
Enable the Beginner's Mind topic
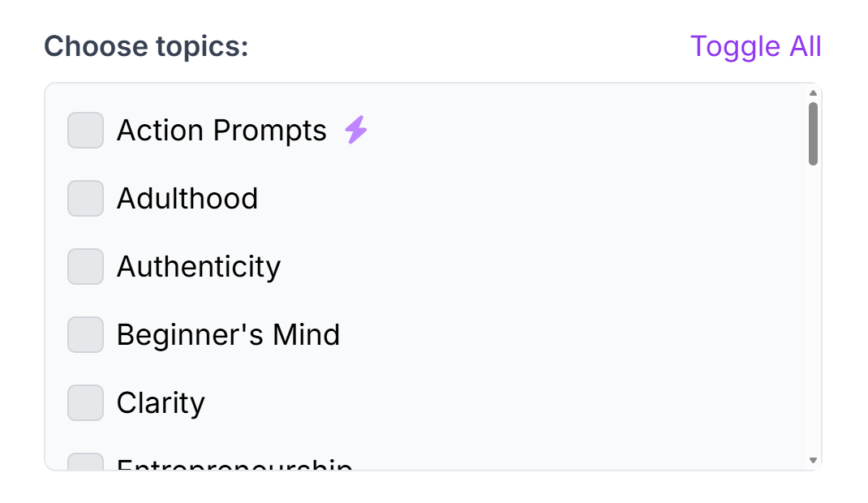pyautogui.click(x=84, y=334)
